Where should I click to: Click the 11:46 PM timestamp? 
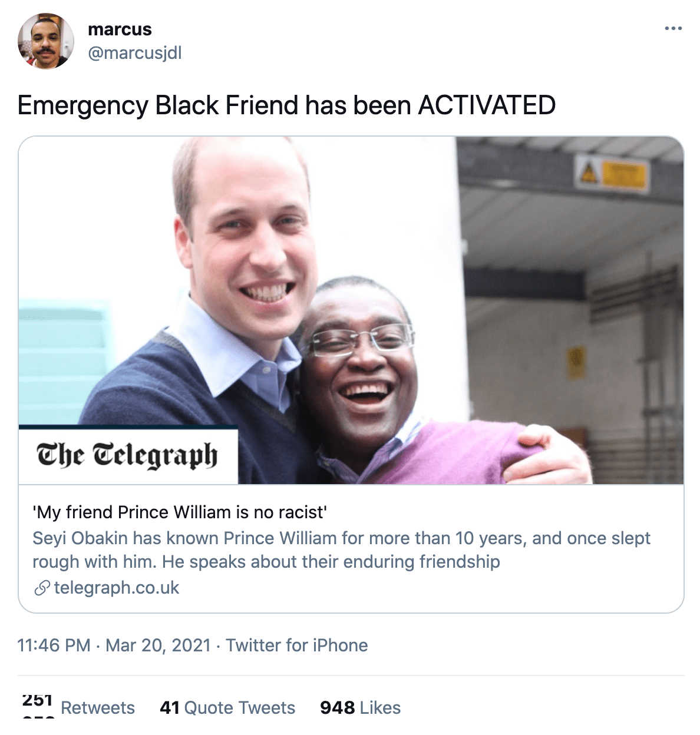(54, 645)
